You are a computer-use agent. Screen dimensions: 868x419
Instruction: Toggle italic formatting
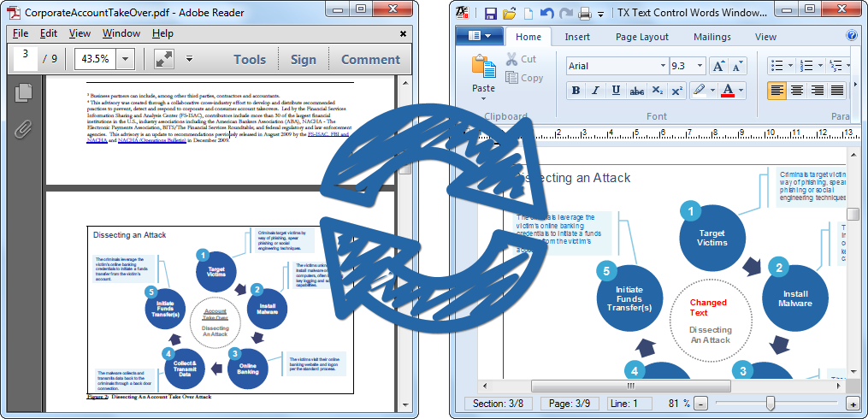click(596, 91)
